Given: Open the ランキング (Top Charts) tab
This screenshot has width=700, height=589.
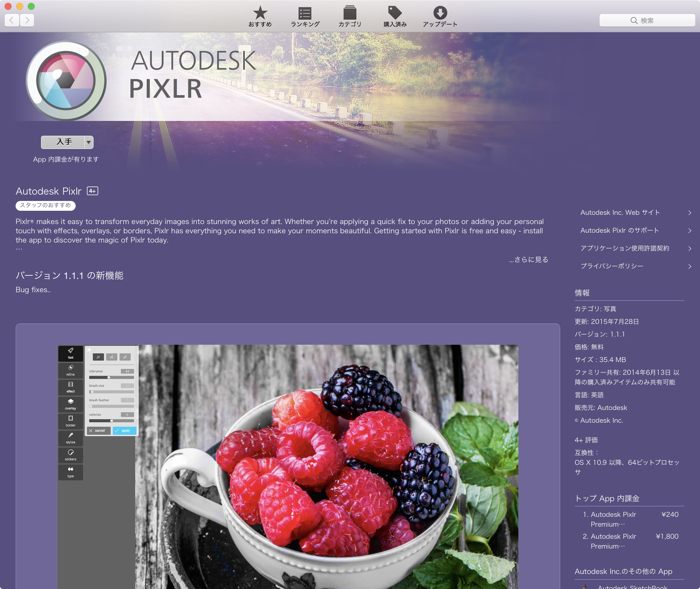Looking at the screenshot, I should pos(305,16).
